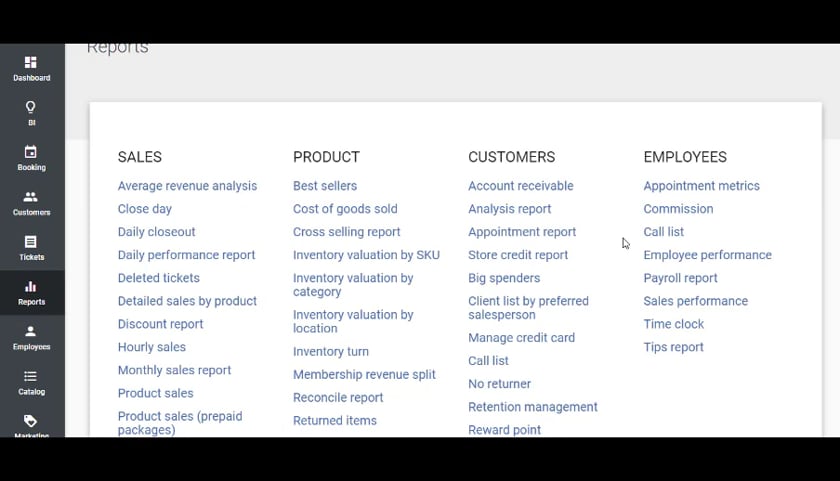Open the Catalog list icon

point(31,376)
